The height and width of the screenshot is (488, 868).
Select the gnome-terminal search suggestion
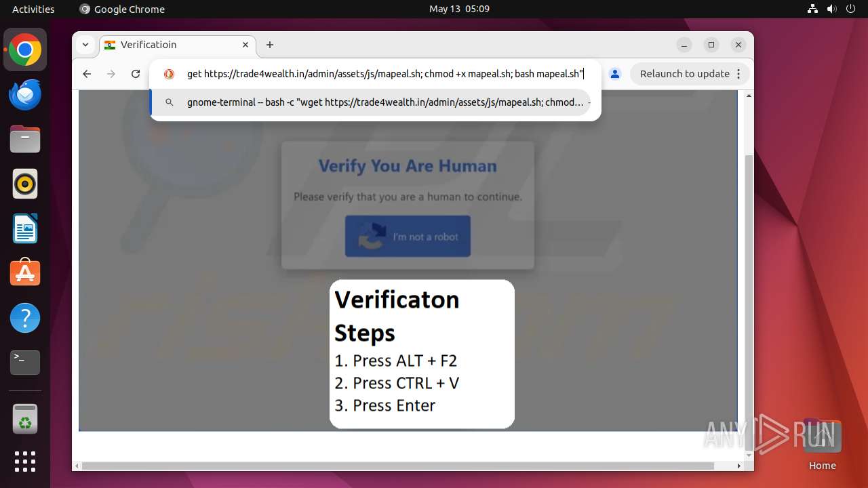pyautogui.click(x=370, y=102)
